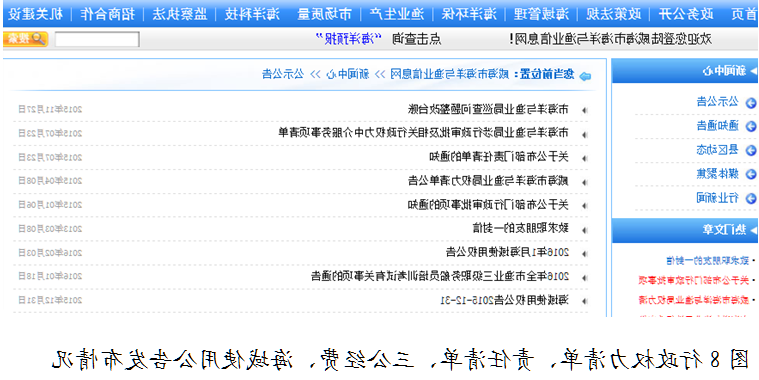Click the date 2015年11月27日
The height and width of the screenshot is (380, 759).
50,109
